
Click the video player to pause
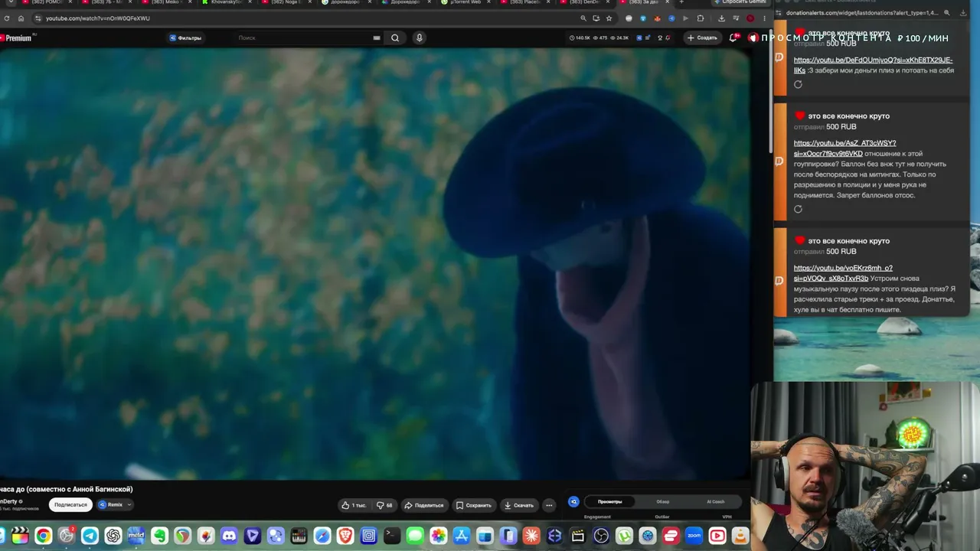pos(375,264)
